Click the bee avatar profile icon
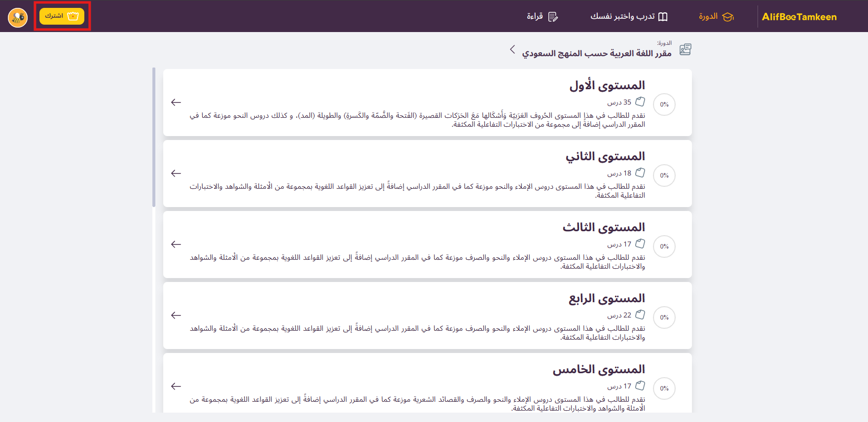The image size is (868, 422). point(18,18)
